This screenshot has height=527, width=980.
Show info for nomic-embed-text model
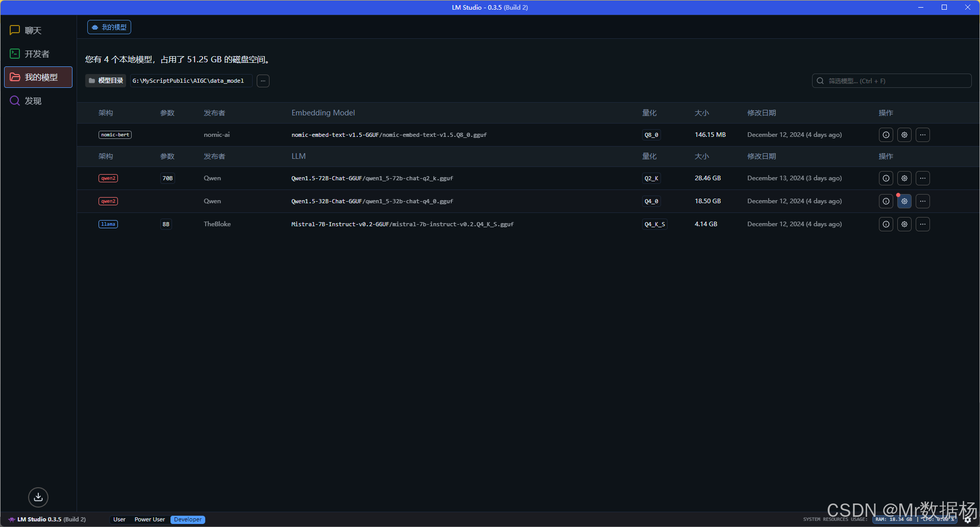886,135
